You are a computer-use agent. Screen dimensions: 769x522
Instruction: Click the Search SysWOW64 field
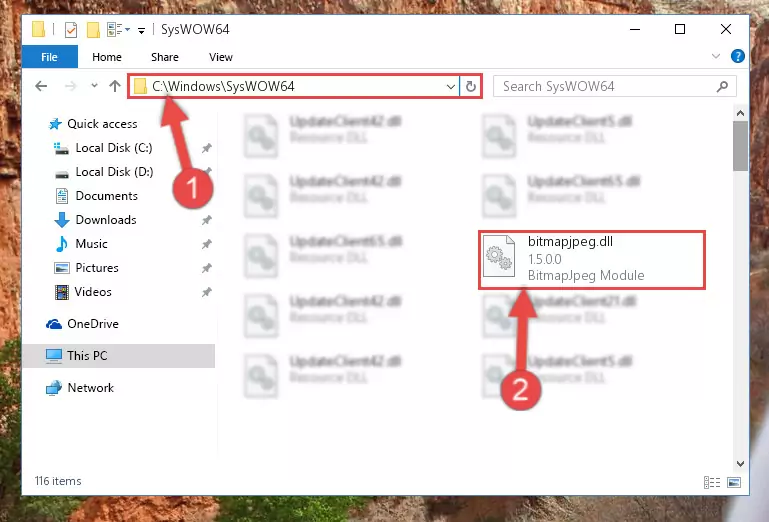pyautogui.click(x=615, y=86)
